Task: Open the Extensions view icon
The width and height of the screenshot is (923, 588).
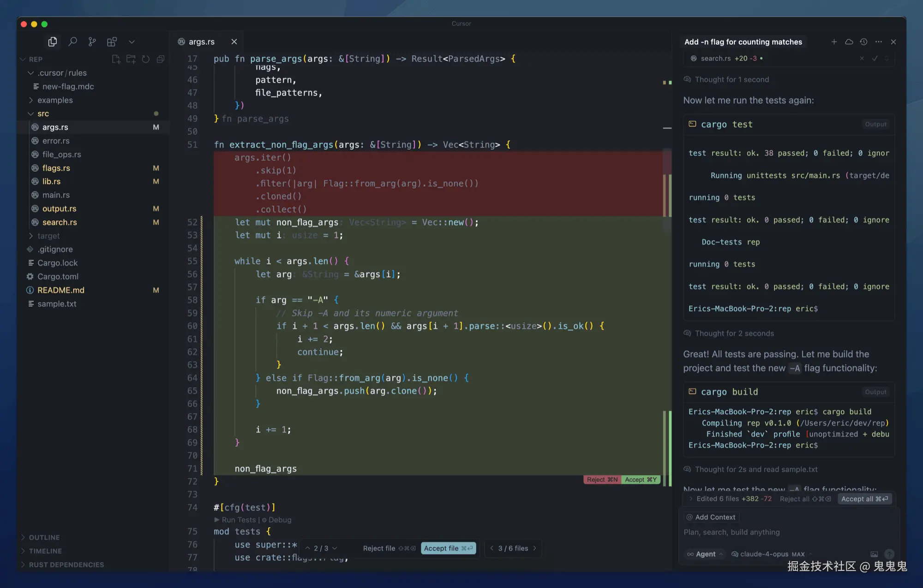Action: [112, 42]
